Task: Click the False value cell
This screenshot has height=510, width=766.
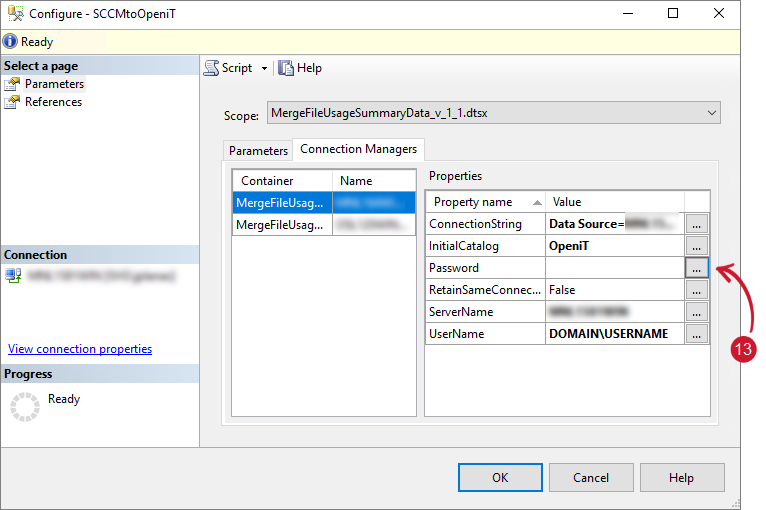Action: click(615, 290)
